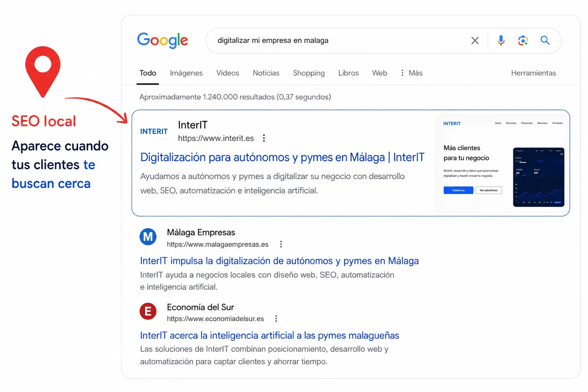Open the InterIT website preview thumbnail
This screenshot has width=588, height=392.
[x=503, y=163]
